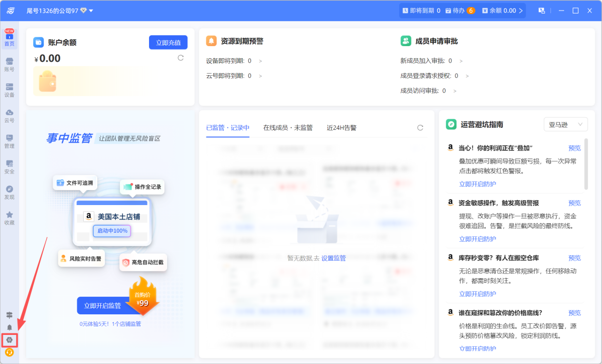Open the 发现 section in the sidebar
602x364 pixels.
[x=10, y=193]
